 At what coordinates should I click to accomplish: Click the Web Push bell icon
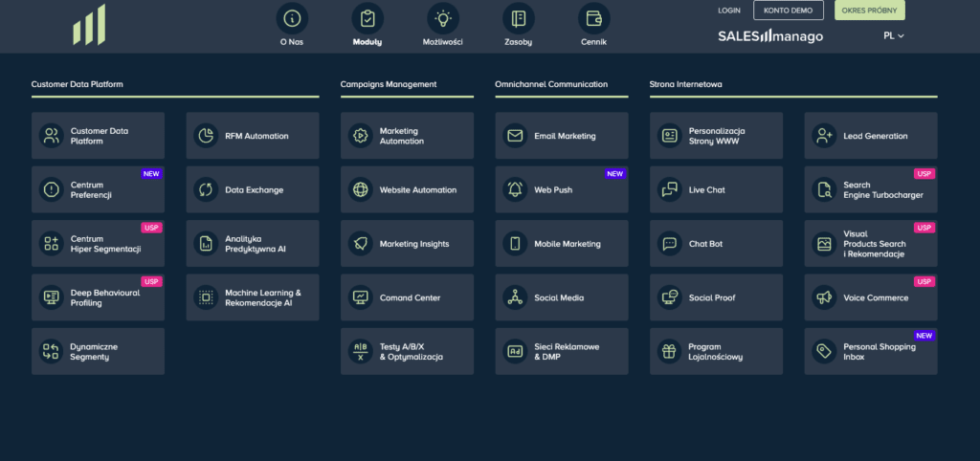tap(515, 190)
